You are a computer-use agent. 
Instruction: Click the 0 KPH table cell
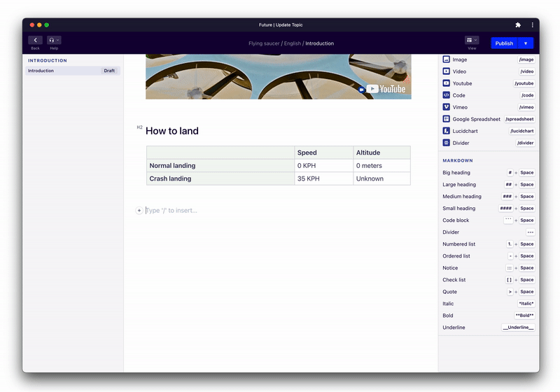point(323,166)
